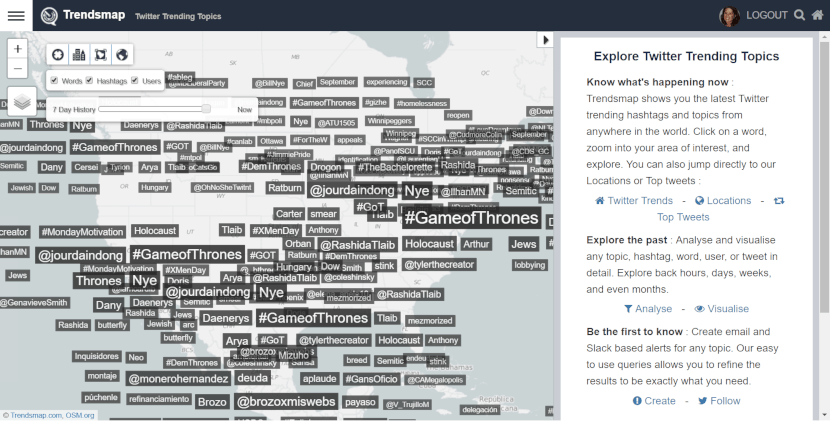The image size is (830, 430).
Task: Open the search magnifier icon
Action: (x=799, y=15)
